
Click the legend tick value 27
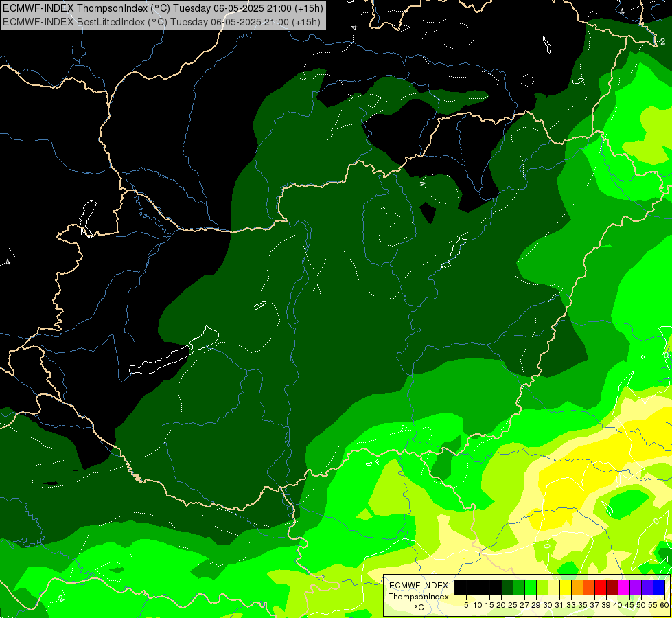(x=524, y=605)
